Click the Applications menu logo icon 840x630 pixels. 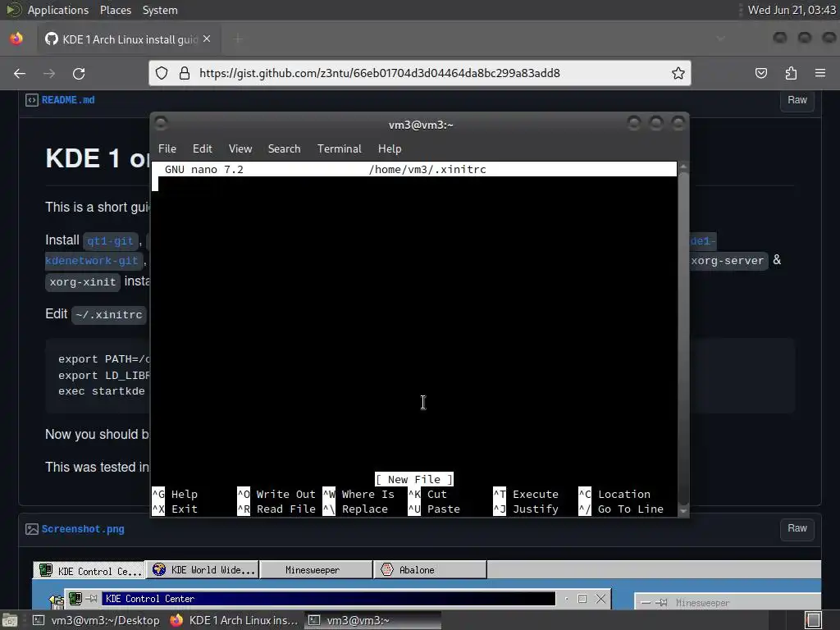[x=13, y=10]
